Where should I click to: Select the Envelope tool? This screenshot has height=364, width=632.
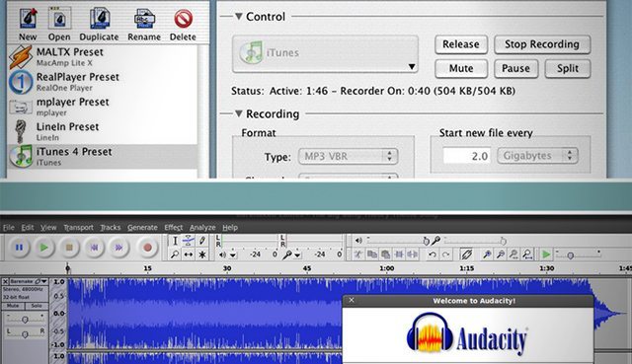click(x=189, y=241)
